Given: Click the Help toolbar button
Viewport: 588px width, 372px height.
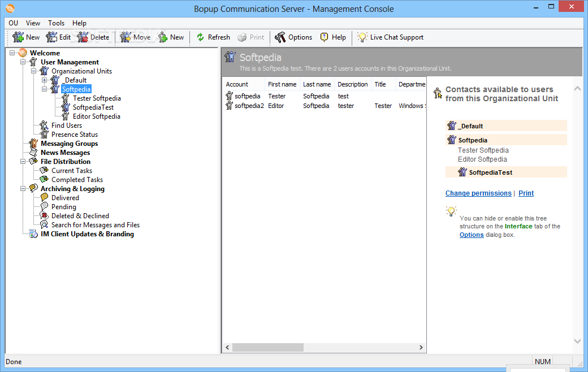Looking at the screenshot, I should click(333, 37).
